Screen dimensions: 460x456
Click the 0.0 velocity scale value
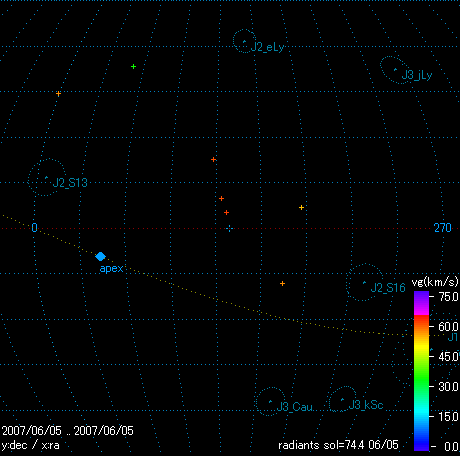[451, 446]
